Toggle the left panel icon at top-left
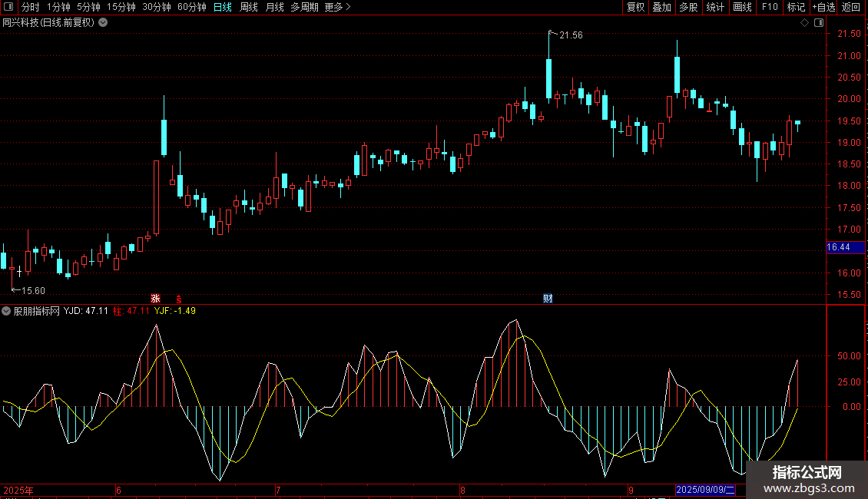This screenshot has height=499, width=868. [9, 7]
